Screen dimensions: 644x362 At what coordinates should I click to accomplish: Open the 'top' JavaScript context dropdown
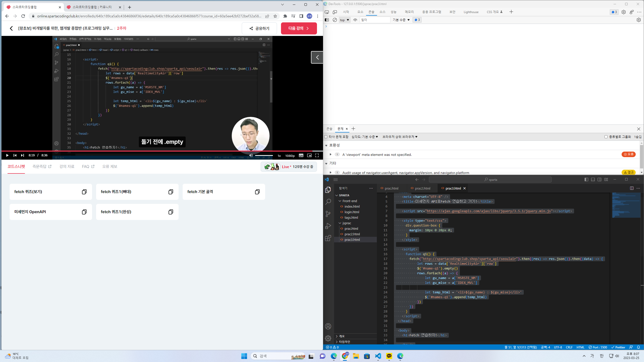click(344, 20)
